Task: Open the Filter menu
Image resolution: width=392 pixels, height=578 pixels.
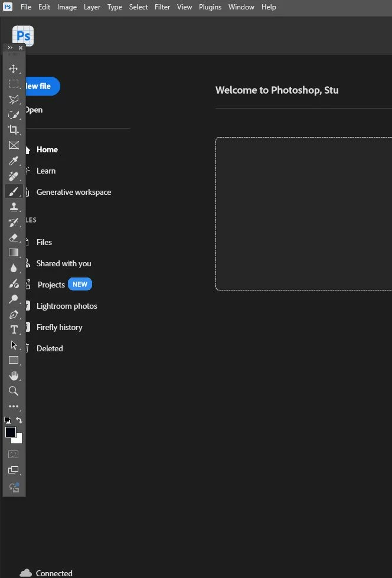Action: click(162, 7)
